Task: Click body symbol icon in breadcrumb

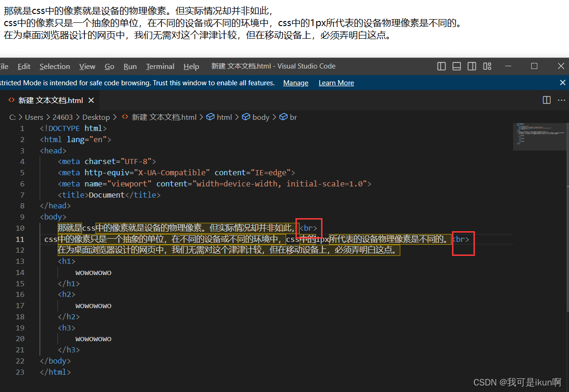Action: tap(246, 117)
